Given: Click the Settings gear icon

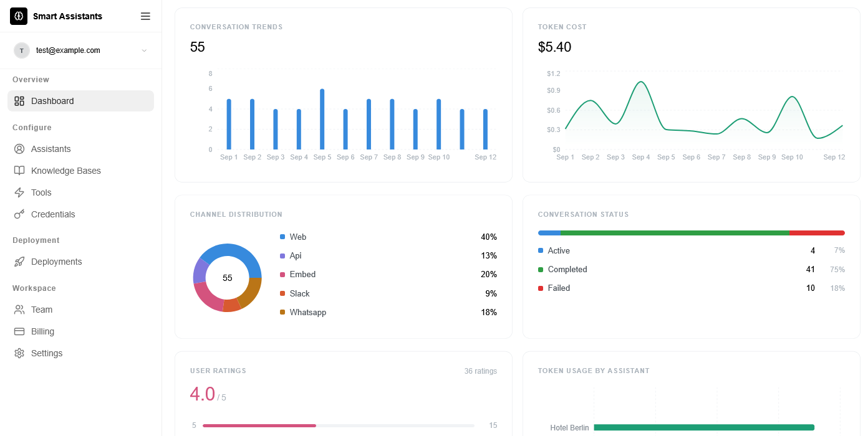Looking at the screenshot, I should point(19,353).
